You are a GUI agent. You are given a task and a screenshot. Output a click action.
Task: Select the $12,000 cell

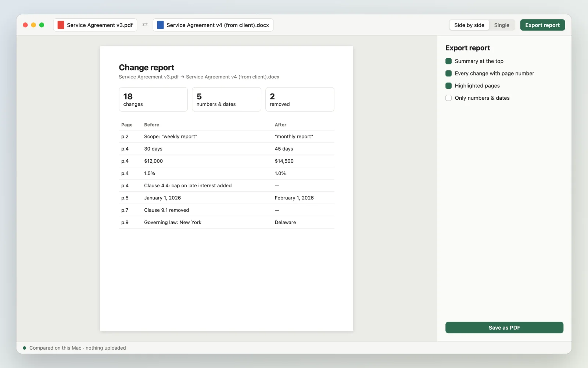[153, 161]
